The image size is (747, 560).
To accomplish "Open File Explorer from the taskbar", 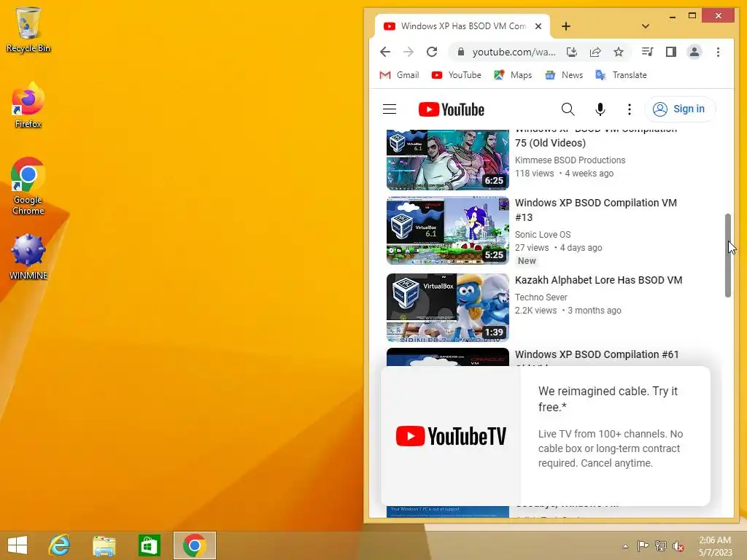I will (104, 545).
